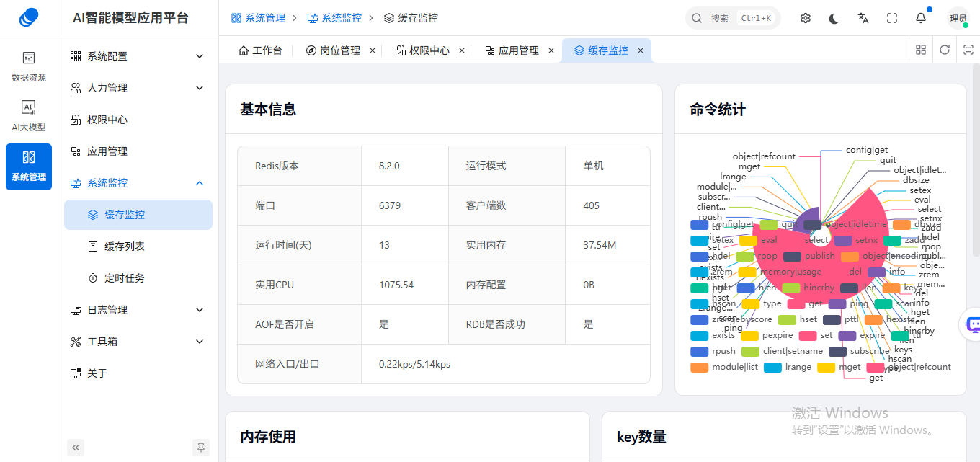
Task: Refresh the current tab with the reload icon
Action: pos(945,50)
